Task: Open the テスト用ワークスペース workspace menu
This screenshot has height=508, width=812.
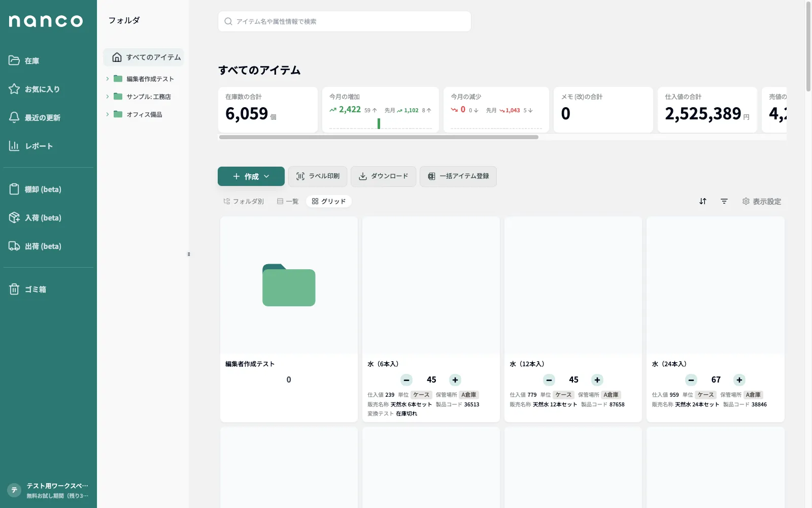Action: (48, 490)
